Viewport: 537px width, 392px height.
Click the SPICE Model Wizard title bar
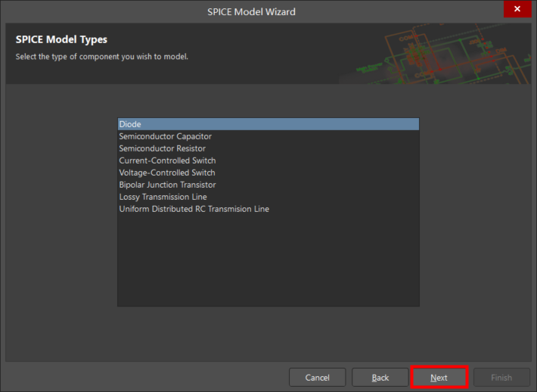tap(251, 11)
